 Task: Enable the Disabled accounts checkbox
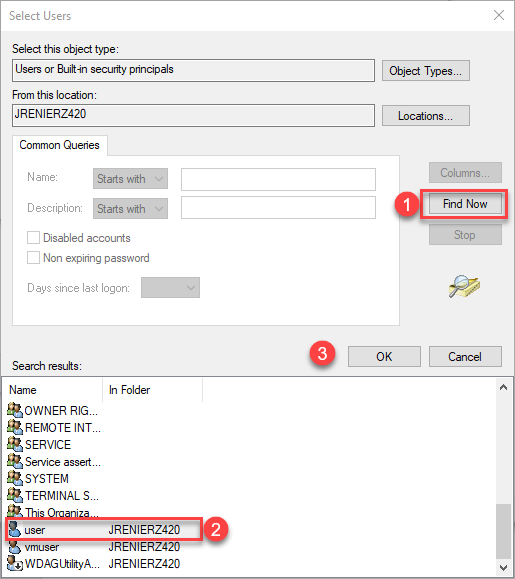click(33, 237)
